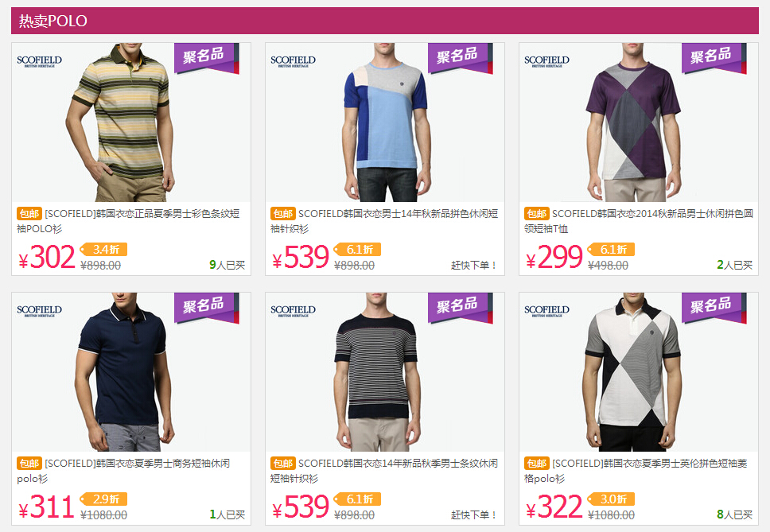The image size is (770, 532).
Task: Click the 热卖POLO section header
Action: tap(385, 21)
